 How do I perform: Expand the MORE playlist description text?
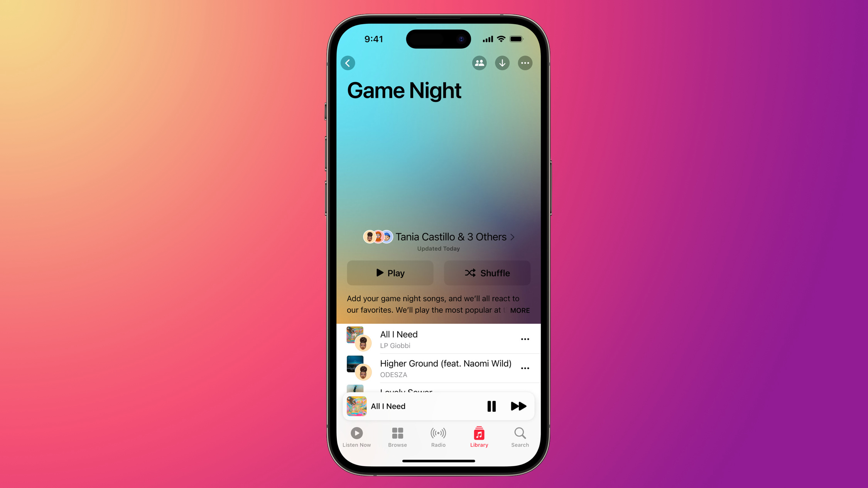[x=519, y=310]
